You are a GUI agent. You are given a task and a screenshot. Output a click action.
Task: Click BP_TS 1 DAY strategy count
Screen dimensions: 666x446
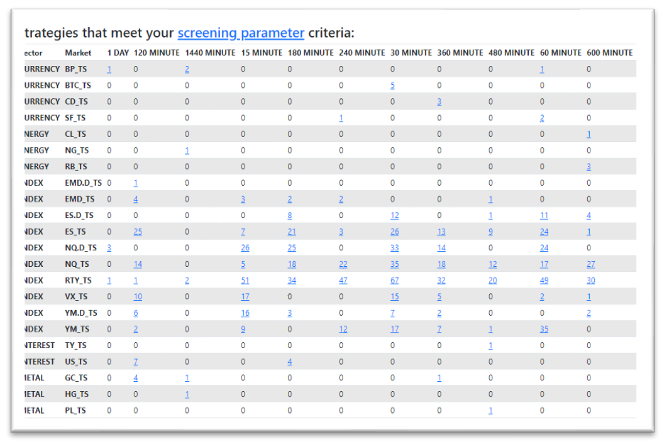point(109,69)
